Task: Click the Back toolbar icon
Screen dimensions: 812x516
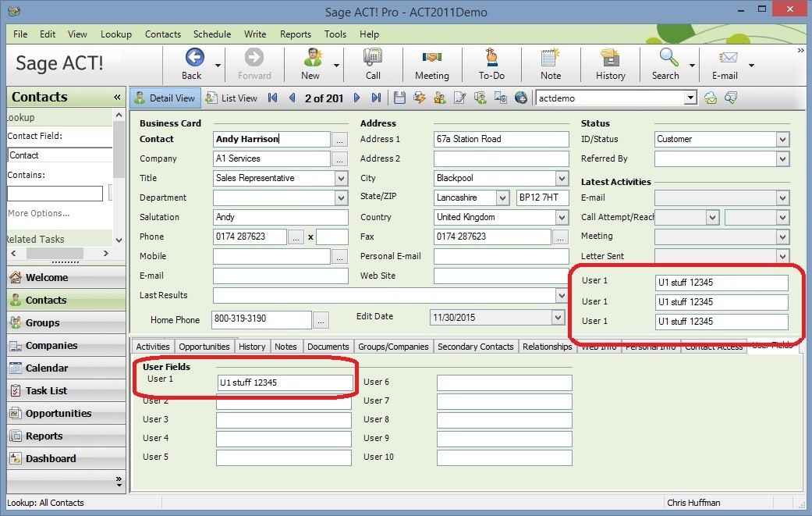Action: click(x=194, y=58)
